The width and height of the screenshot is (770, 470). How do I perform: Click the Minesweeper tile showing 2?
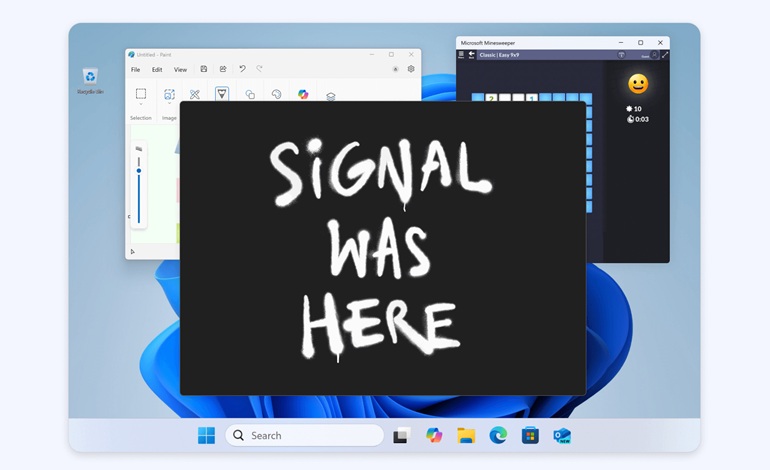pyautogui.click(x=491, y=97)
